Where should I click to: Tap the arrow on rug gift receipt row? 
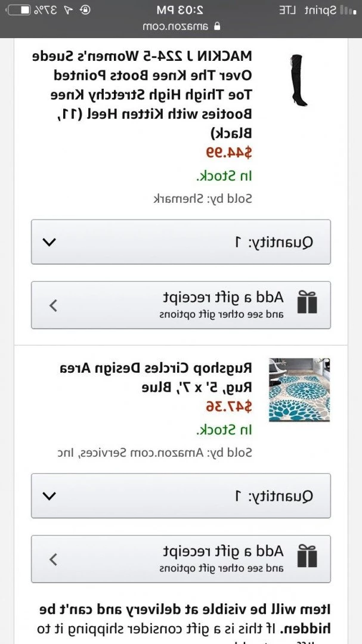[53, 559]
